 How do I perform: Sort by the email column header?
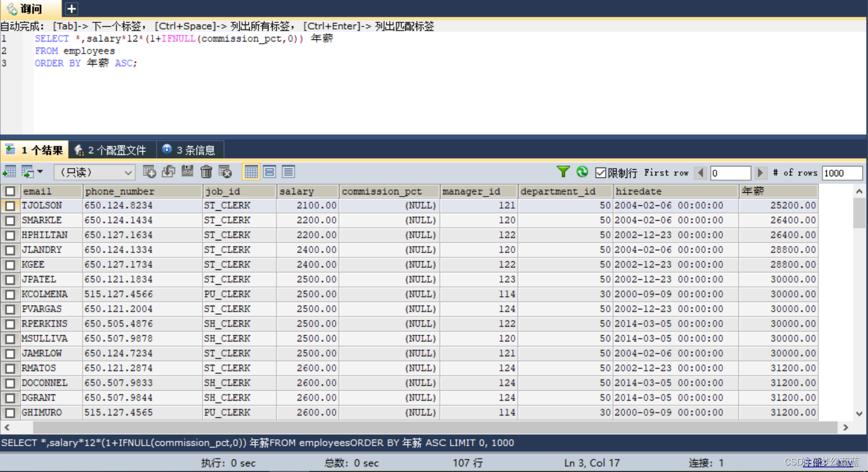tap(51, 191)
